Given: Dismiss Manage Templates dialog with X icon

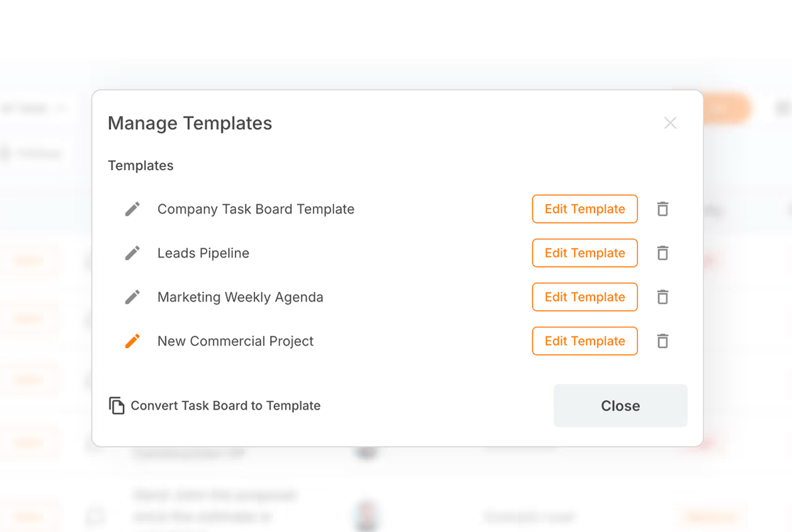Looking at the screenshot, I should (670, 123).
